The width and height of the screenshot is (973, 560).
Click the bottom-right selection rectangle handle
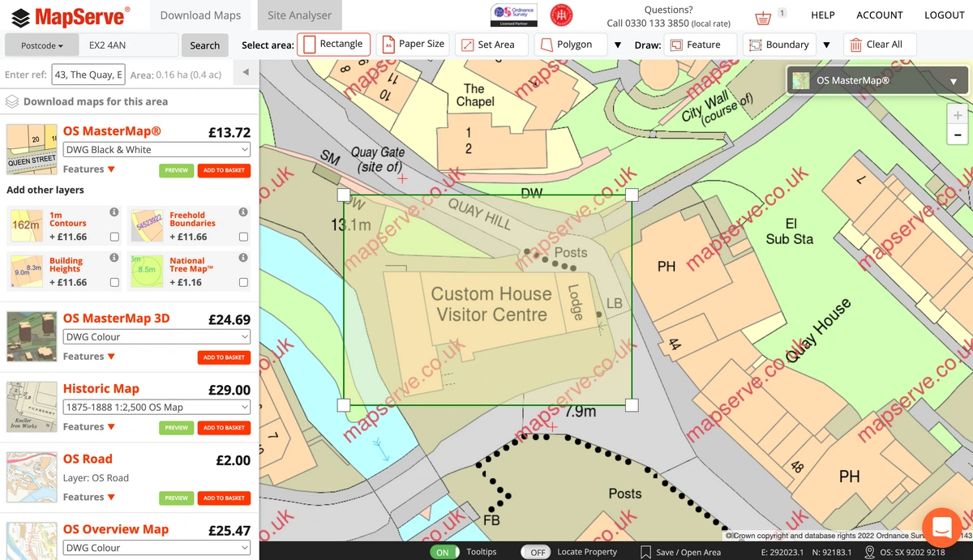632,404
